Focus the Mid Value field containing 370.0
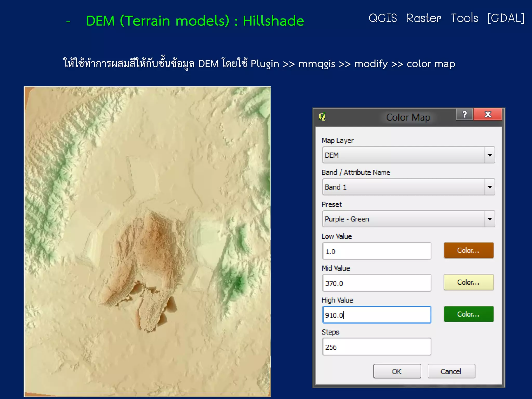This screenshot has width=532, height=399. (x=377, y=283)
